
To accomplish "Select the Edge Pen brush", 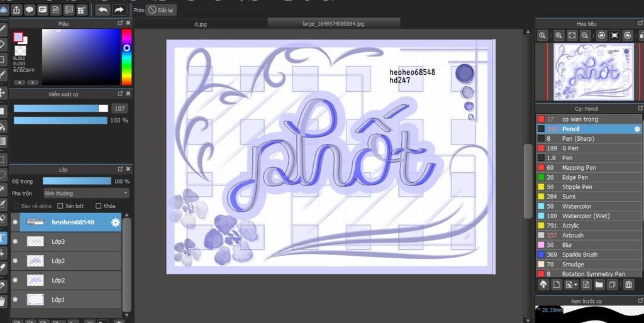I will click(589, 177).
